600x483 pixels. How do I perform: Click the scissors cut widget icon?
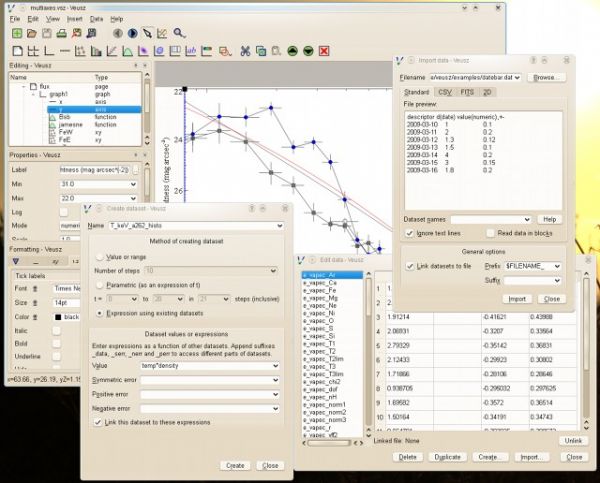coord(247,50)
